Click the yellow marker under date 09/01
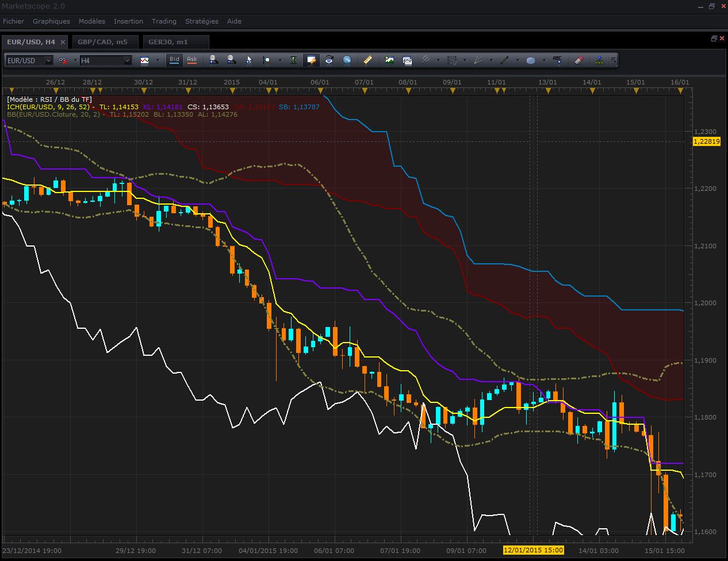This screenshot has width=728, height=561. pos(453,90)
